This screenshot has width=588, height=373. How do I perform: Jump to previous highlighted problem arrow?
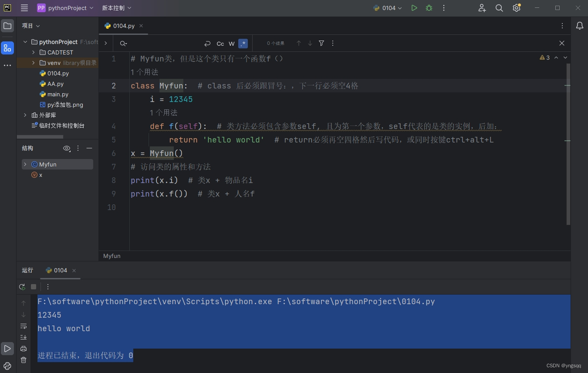[556, 58]
